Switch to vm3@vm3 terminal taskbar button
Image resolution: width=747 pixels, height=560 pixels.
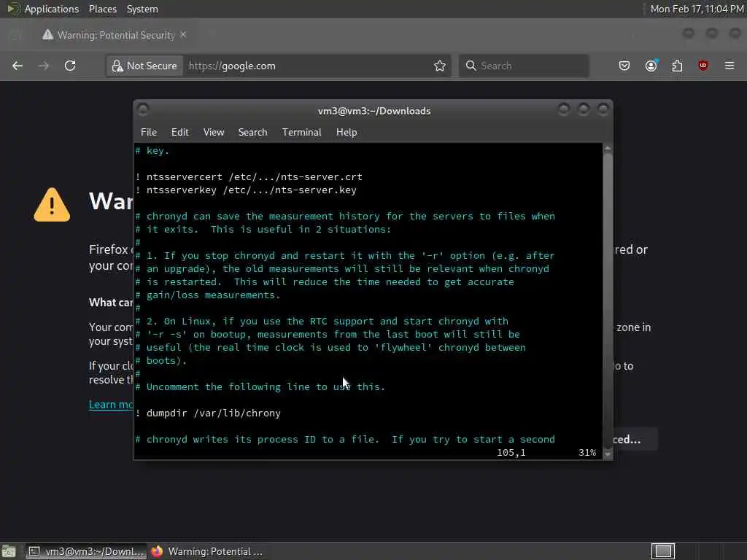point(86,551)
